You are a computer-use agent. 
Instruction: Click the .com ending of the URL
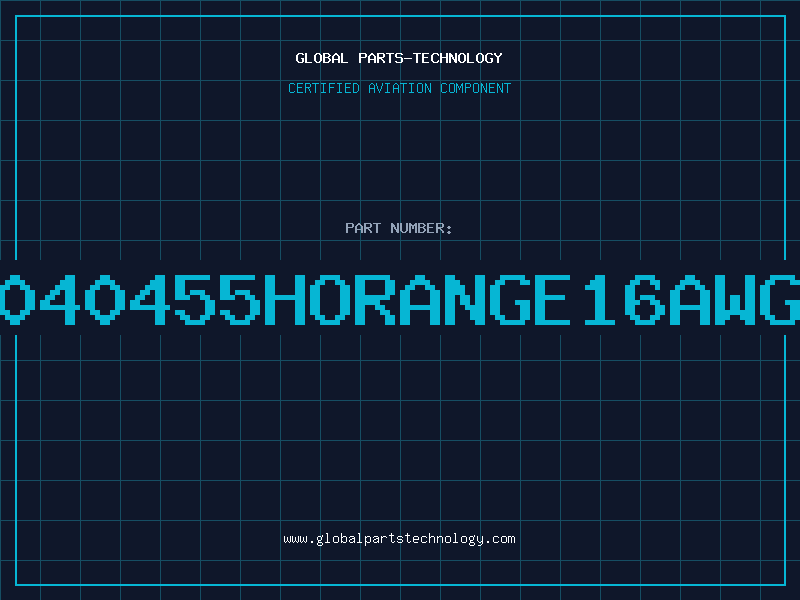tap(500, 539)
